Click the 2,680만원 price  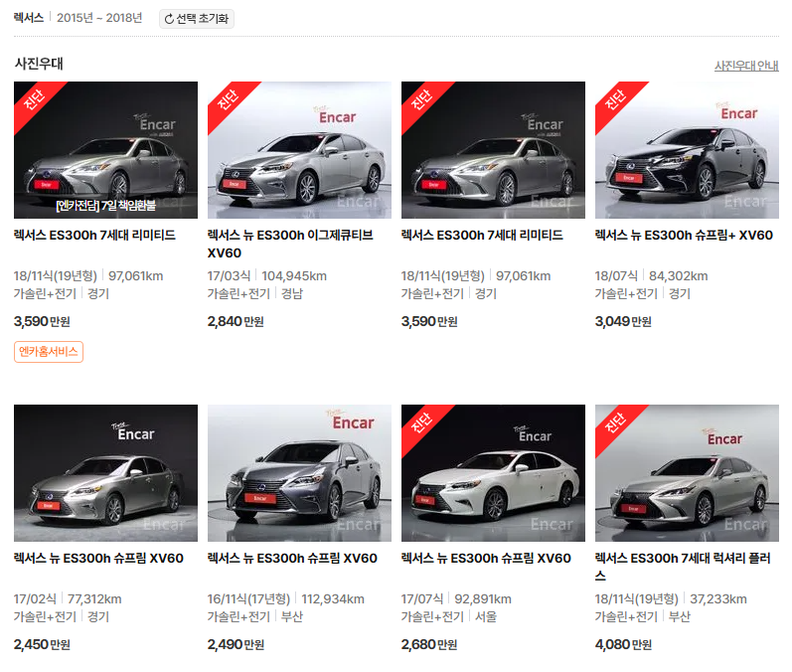(x=429, y=645)
